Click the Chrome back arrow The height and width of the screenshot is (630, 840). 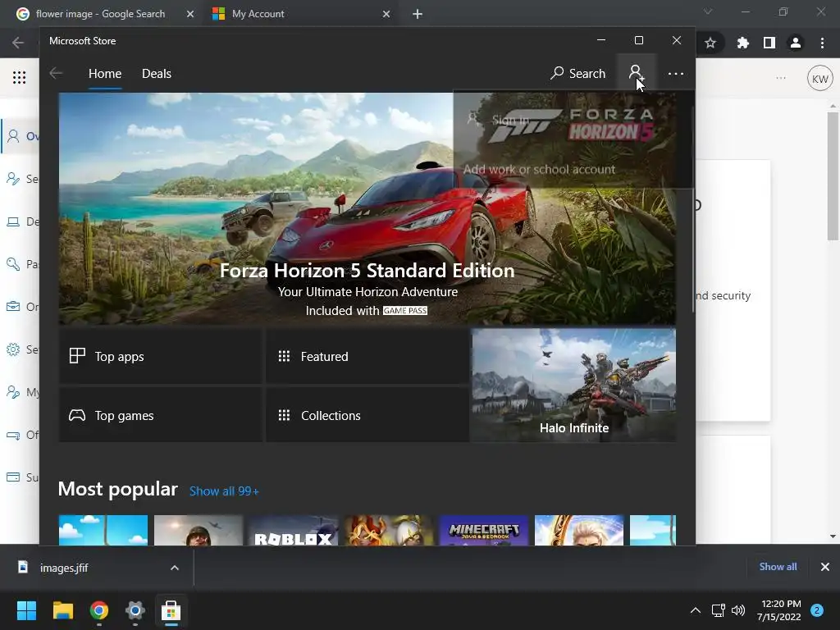pyautogui.click(x=18, y=43)
